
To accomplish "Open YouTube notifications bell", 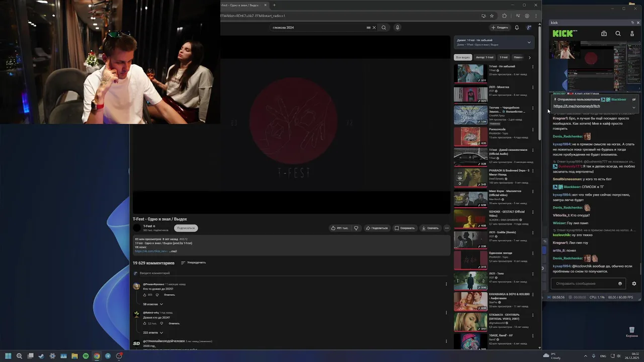I will [x=517, y=28].
